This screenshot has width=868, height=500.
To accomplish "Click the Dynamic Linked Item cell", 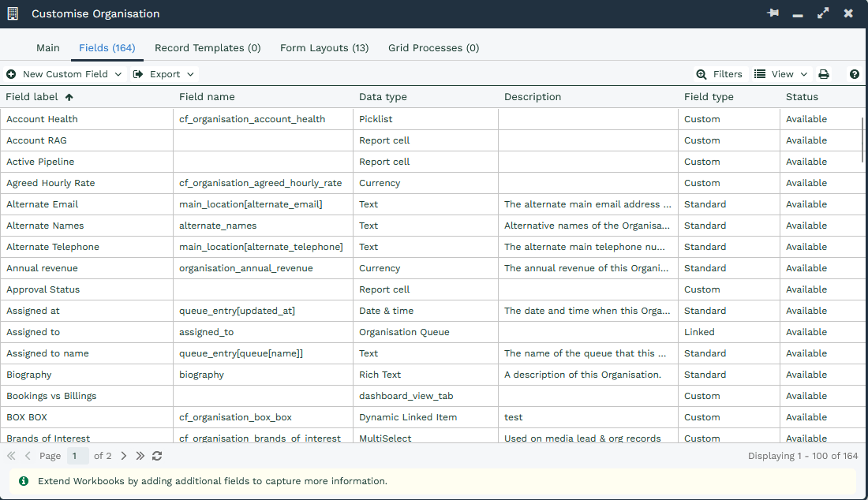I will click(425, 417).
